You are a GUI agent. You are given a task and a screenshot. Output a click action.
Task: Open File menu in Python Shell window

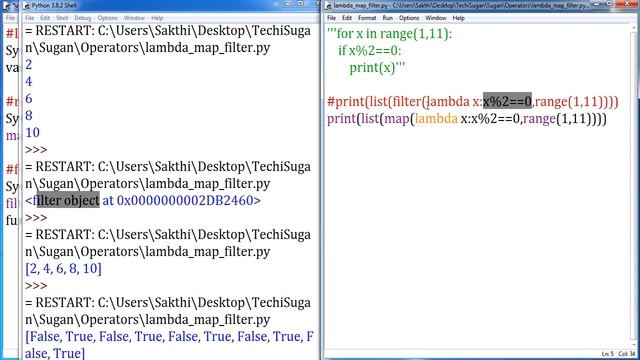pyautogui.click(x=29, y=18)
